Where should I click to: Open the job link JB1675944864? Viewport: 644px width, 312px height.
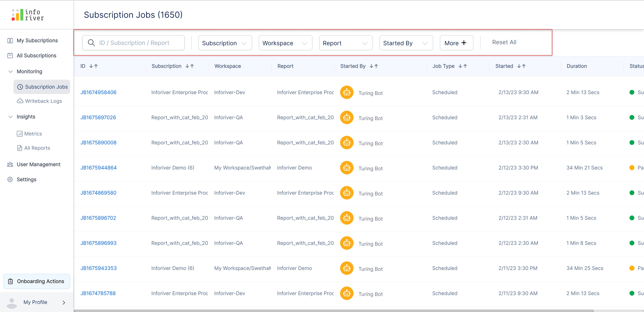(98, 168)
